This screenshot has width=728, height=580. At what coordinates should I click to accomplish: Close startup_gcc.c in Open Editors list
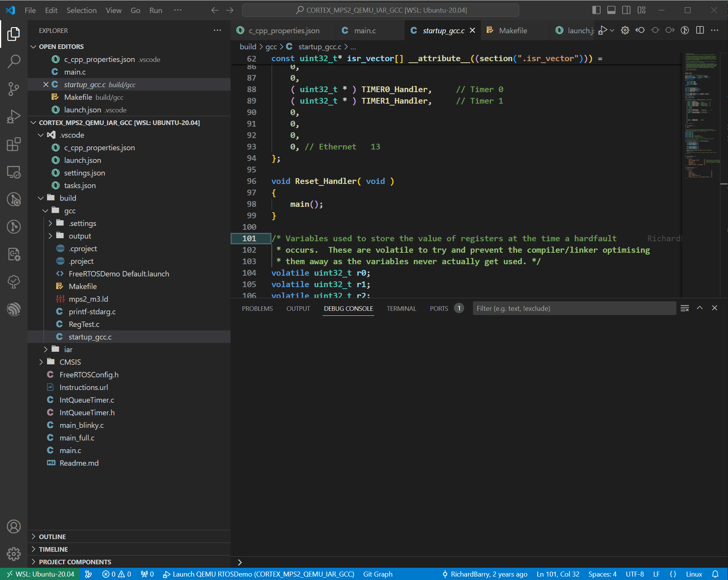(46, 84)
